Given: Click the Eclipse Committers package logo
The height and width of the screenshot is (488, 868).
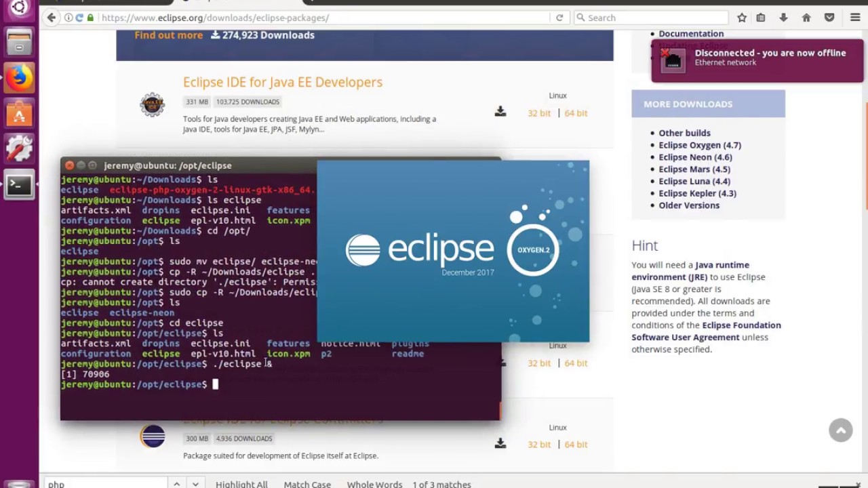Looking at the screenshot, I should pos(153,436).
